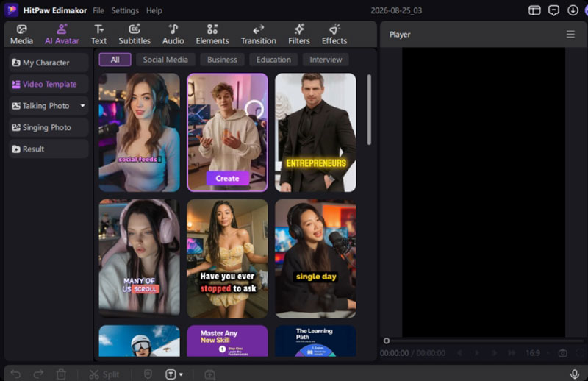This screenshot has height=381, width=588.
Task: Open the Effects tab
Action: click(334, 34)
